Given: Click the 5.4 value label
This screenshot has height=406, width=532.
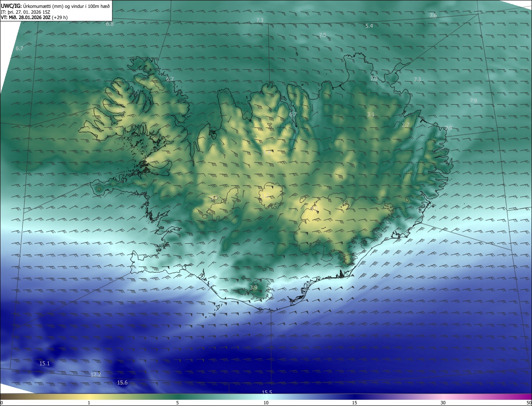Looking at the screenshot, I should point(369,26).
